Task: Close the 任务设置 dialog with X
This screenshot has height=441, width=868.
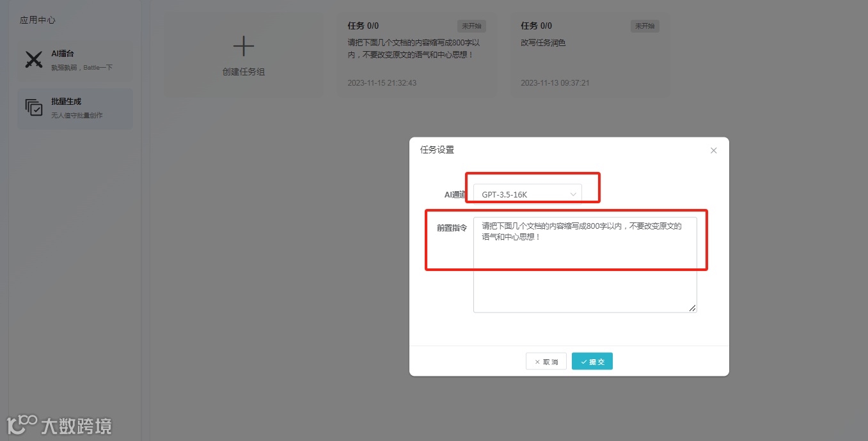Action: (x=714, y=151)
